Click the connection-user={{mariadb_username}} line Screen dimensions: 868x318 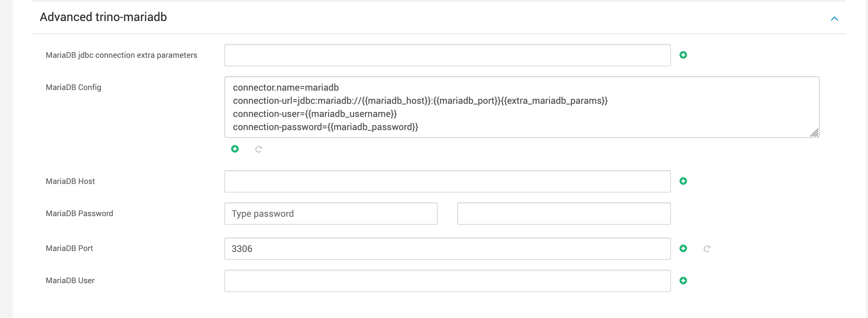[315, 114]
